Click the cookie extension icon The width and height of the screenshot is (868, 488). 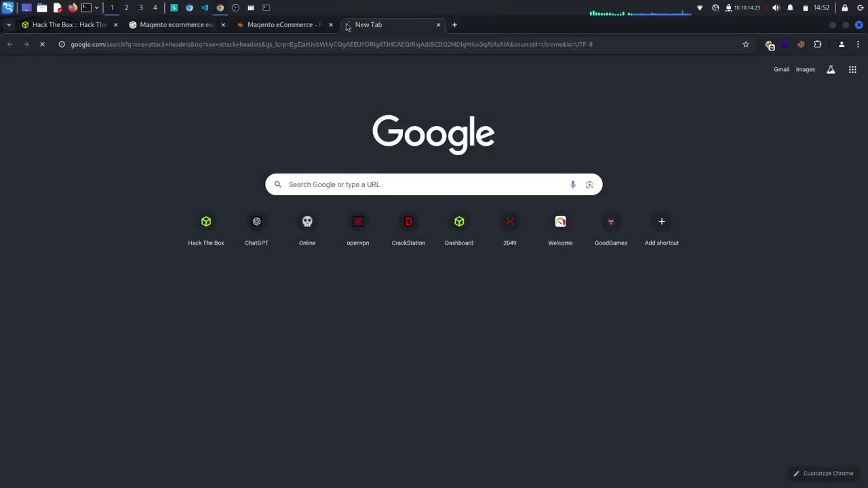[x=801, y=45]
